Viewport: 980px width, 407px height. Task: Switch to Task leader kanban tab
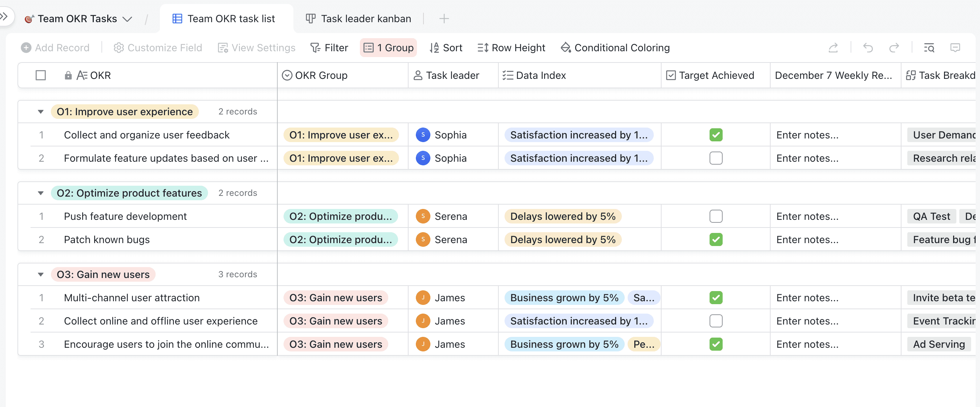coord(358,19)
